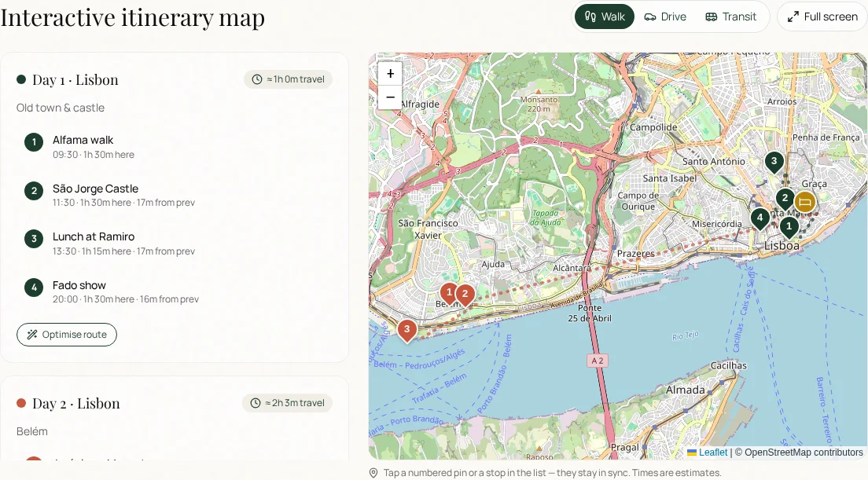
Task: Click the Almada label on the map
Action: [x=686, y=390]
